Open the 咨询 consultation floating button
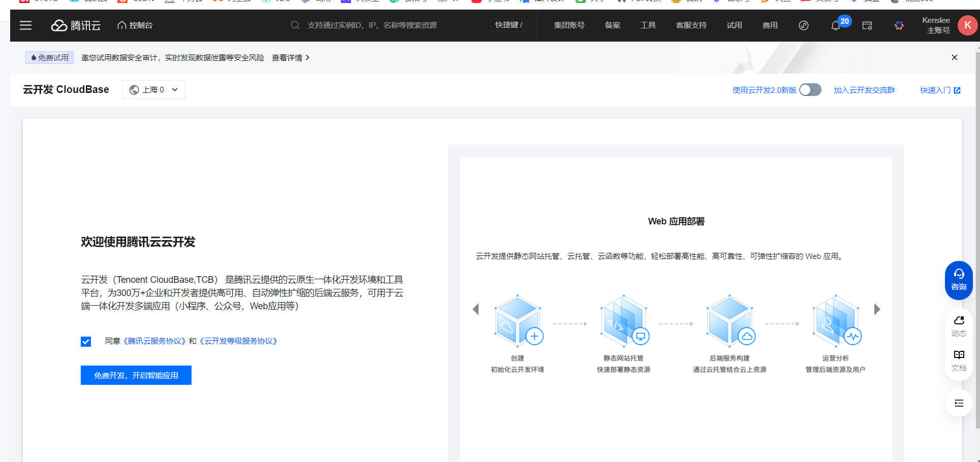The height and width of the screenshot is (462, 980). pyautogui.click(x=959, y=280)
